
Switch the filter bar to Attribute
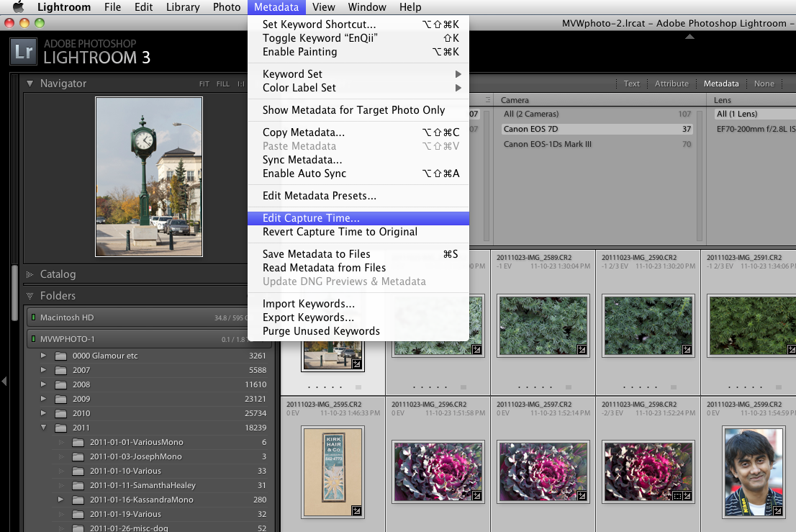click(x=671, y=84)
